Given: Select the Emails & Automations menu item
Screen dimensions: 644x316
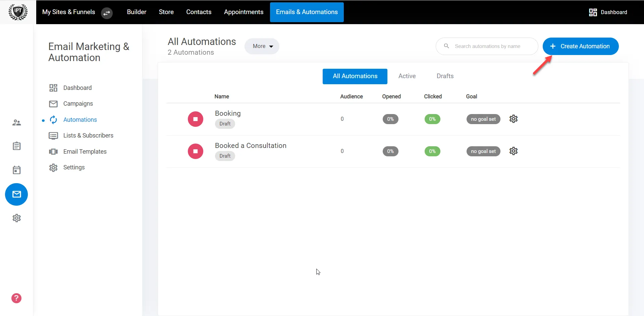Looking at the screenshot, I should click(x=307, y=12).
